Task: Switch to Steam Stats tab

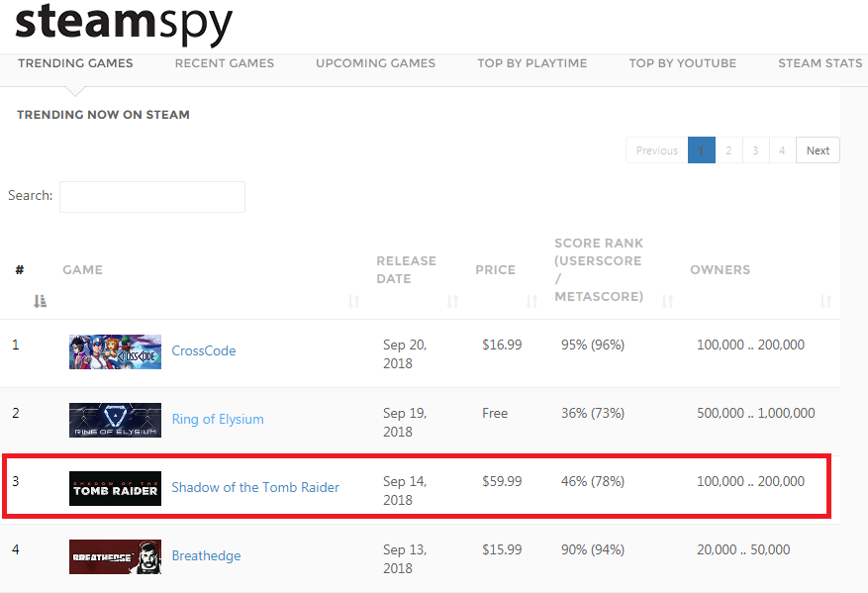Action: click(820, 63)
